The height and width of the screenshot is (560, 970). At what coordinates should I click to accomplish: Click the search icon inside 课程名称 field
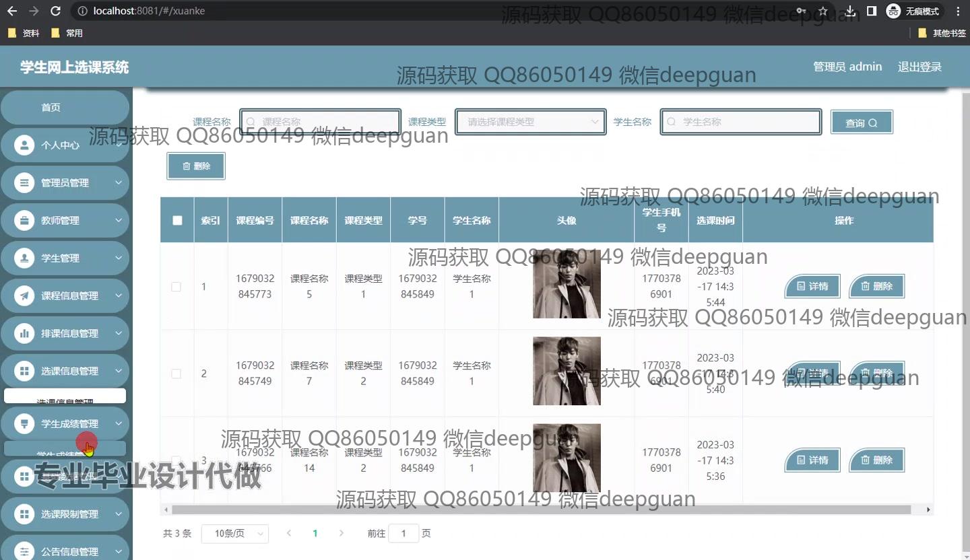click(251, 122)
